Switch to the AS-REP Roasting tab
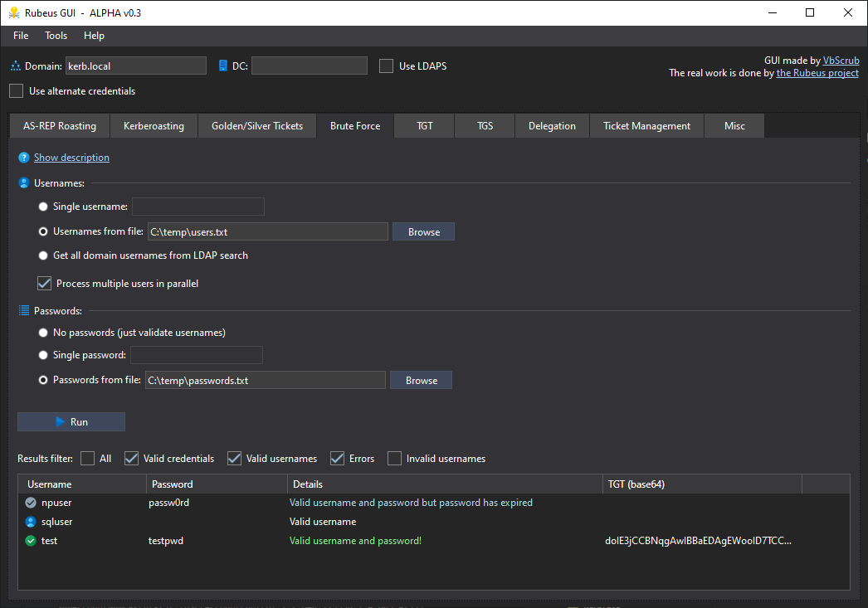 60,125
